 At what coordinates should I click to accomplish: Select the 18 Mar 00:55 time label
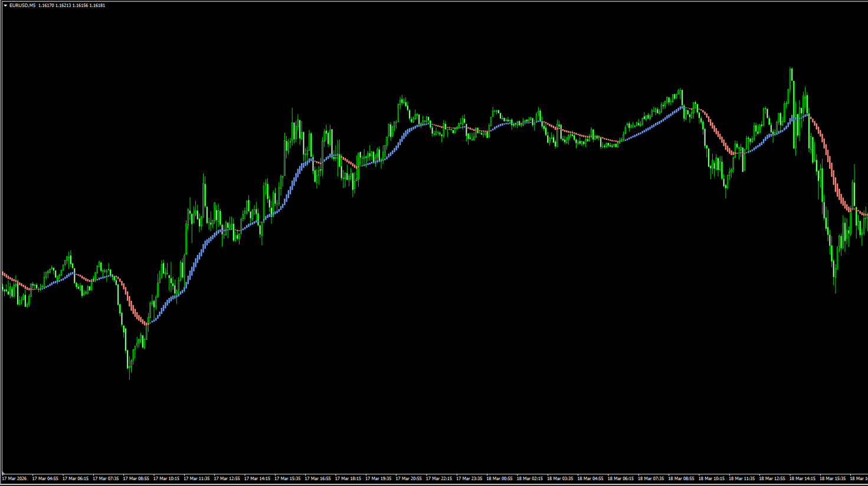pos(500,478)
